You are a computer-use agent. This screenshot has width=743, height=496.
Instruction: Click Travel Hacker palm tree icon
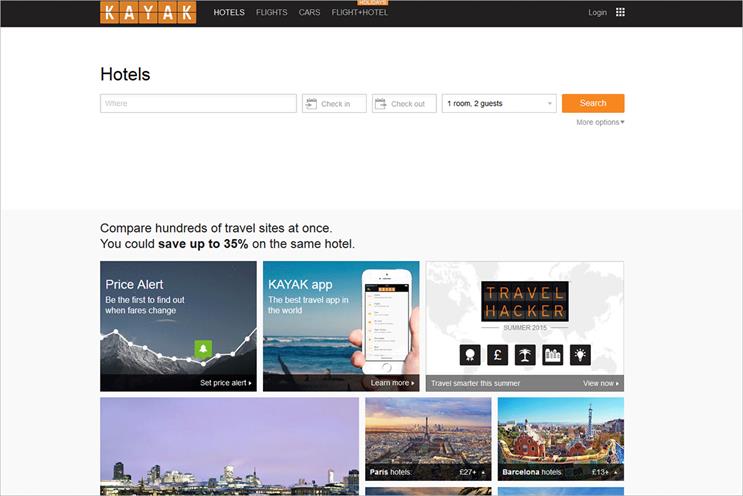click(525, 355)
